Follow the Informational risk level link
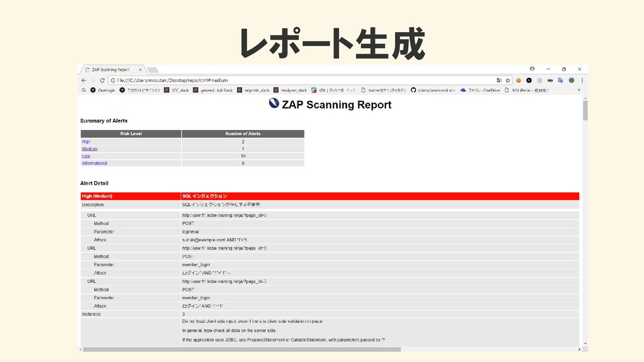Image resolution: width=644 pixels, height=362 pixels. (x=94, y=163)
